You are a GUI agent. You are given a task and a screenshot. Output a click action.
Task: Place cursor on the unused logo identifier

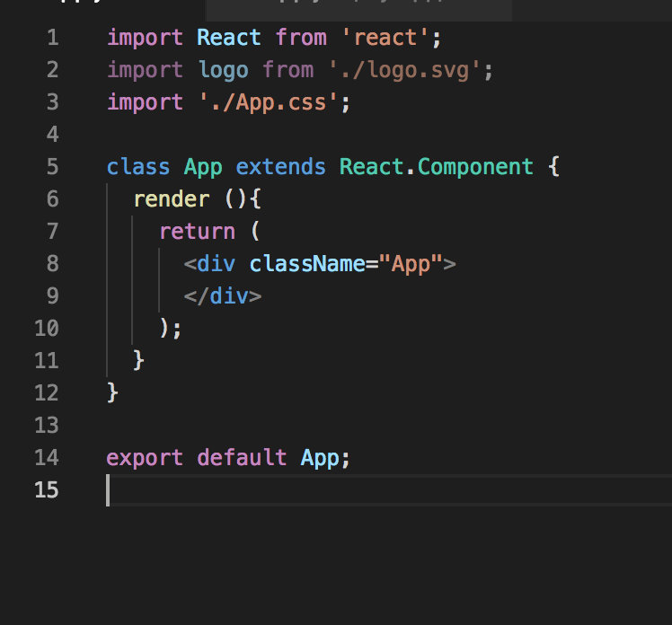tap(224, 70)
